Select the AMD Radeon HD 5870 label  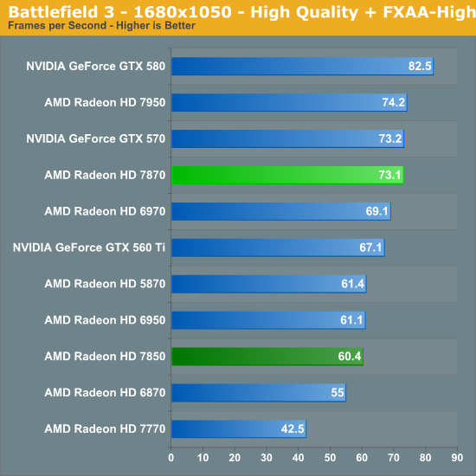click(105, 284)
